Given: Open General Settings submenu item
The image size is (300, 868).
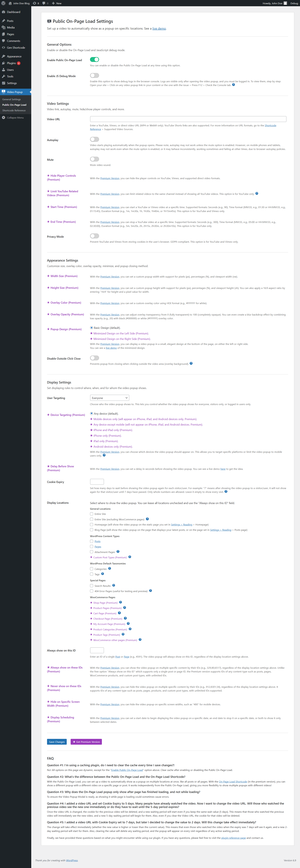Looking at the screenshot, I should pyautogui.click(x=11, y=99).
